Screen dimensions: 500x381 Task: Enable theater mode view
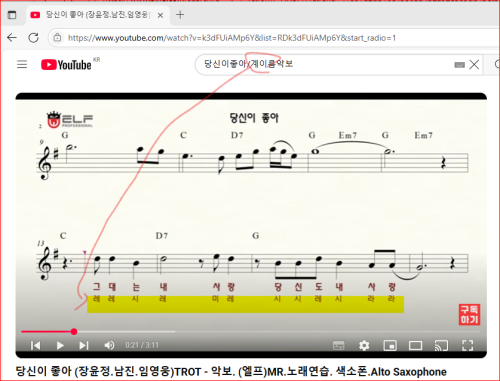pyautogui.click(x=415, y=346)
